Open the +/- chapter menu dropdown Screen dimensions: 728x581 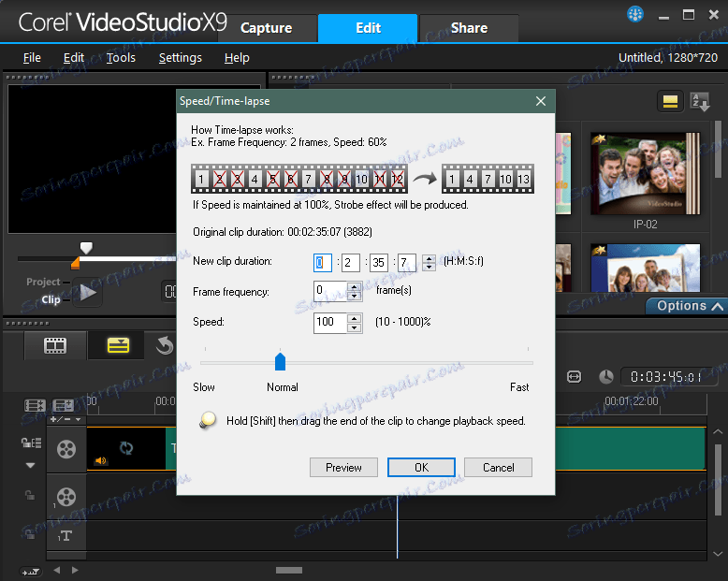point(65,419)
